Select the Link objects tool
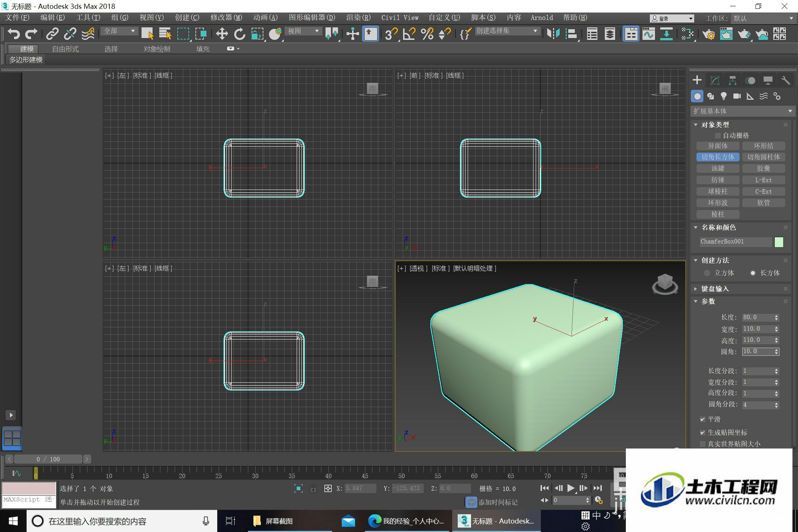This screenshot has height=532, width=798. tap(52, 34)
